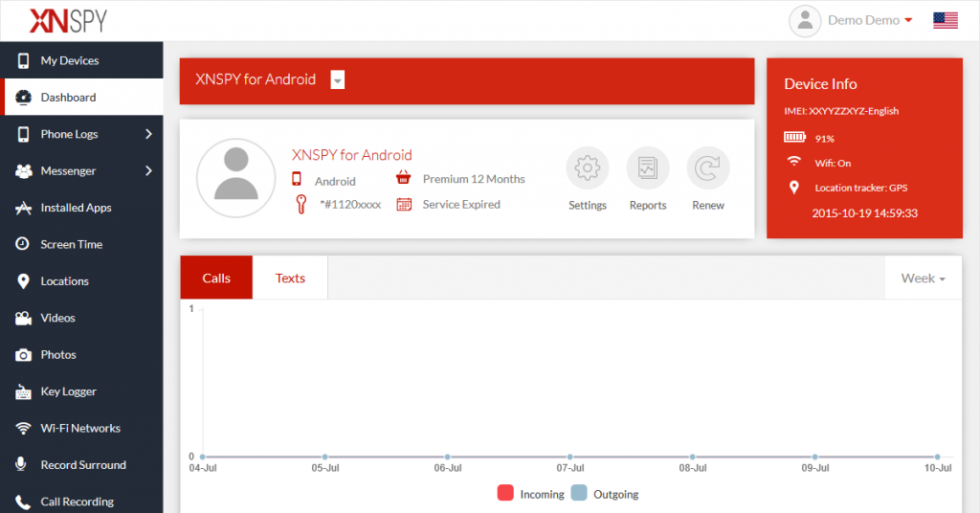980x513 pixels.
Task: Toggle the Outgoing legend color swatch
Action: point(579,493)
